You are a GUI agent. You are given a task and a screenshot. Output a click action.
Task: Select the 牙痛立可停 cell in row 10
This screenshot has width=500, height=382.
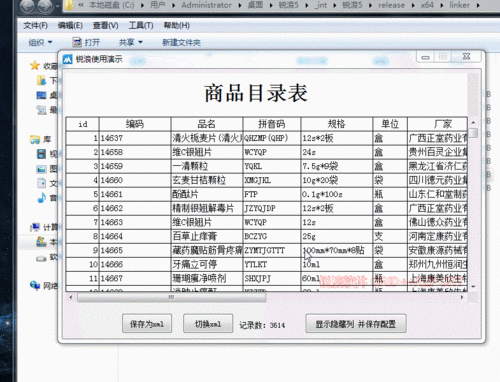coord(207,264)
